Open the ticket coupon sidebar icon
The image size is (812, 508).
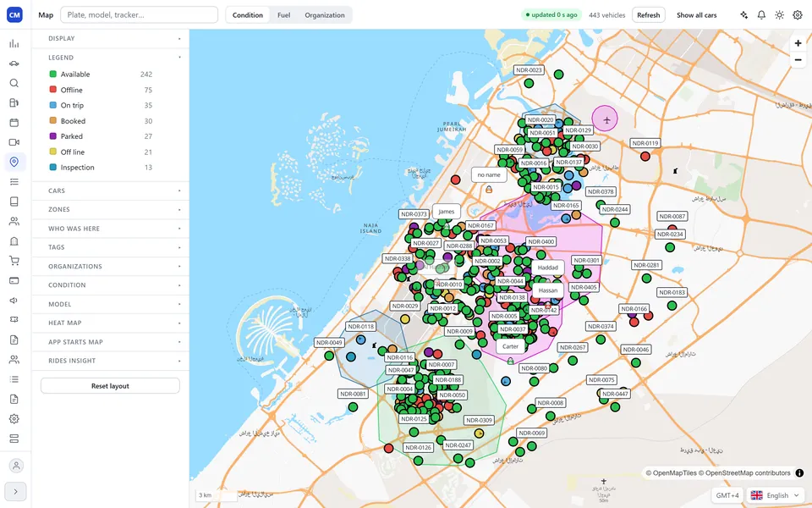[x=14, y=320]
